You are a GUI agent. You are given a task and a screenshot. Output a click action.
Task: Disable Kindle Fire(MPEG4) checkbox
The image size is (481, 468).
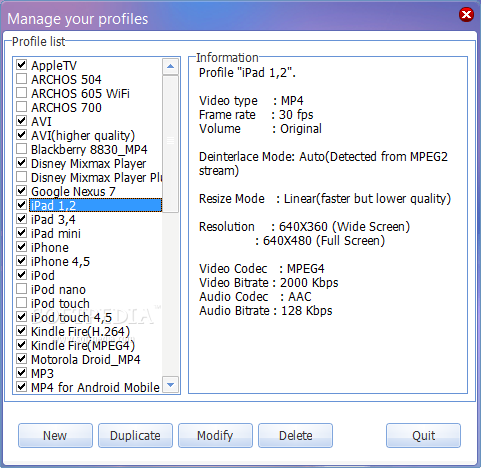click(x=22, y=344)
